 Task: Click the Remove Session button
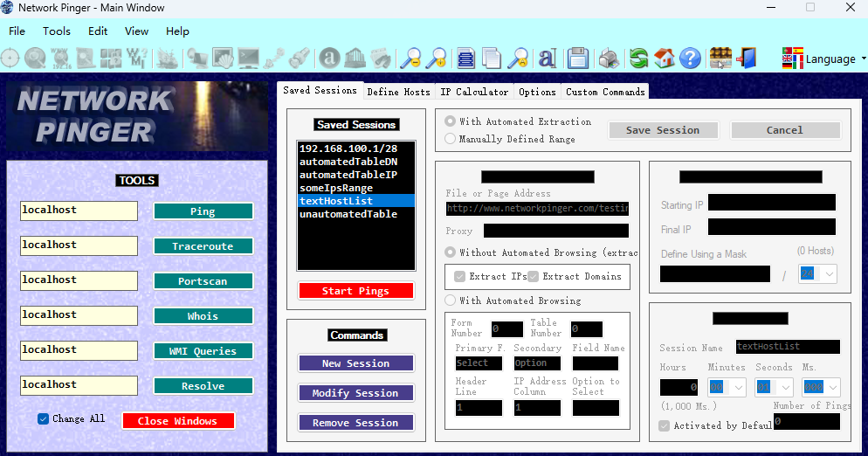point(356,423)
